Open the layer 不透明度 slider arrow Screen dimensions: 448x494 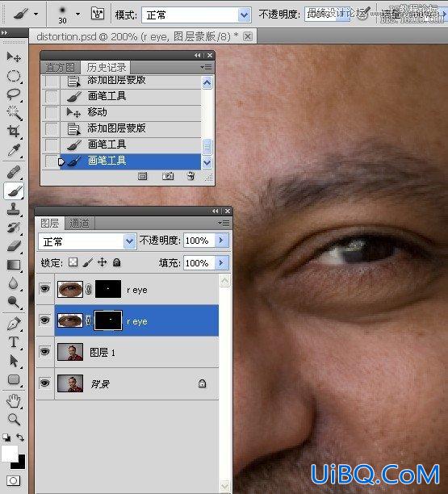coord(221,241)
